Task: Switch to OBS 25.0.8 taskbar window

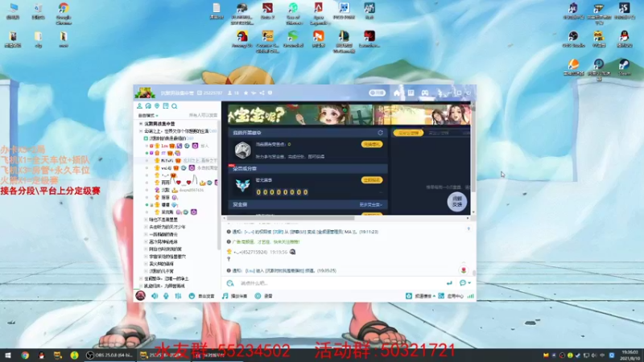Action: point(109,355)
